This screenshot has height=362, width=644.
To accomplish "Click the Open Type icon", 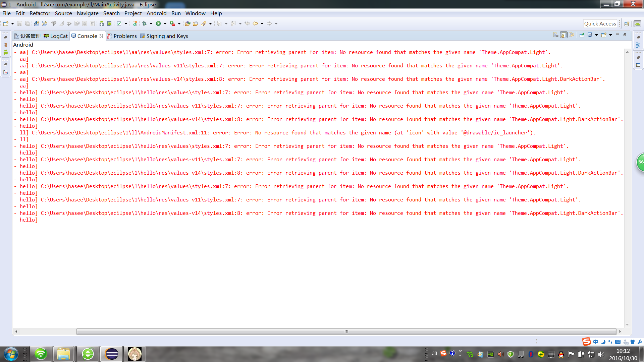I will (187, 23).
